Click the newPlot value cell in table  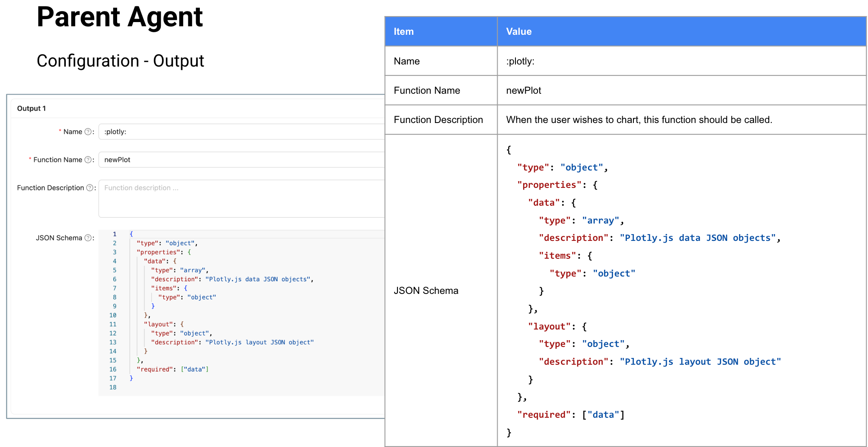[x=681, y=90]
